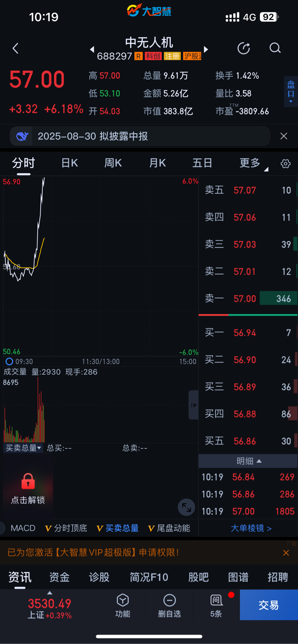Open 大单棱镜 link

click(251, 528)
